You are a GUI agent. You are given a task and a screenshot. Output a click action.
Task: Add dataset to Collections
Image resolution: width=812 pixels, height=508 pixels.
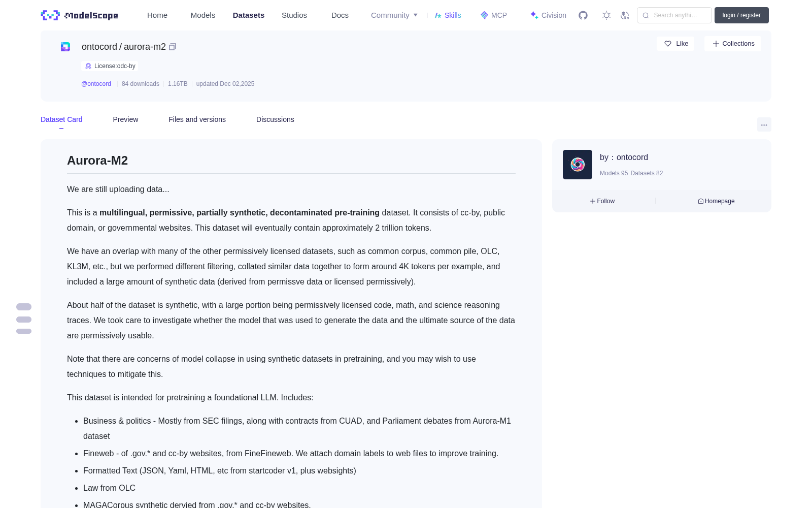pyautogui.click(x=733, y=44)
